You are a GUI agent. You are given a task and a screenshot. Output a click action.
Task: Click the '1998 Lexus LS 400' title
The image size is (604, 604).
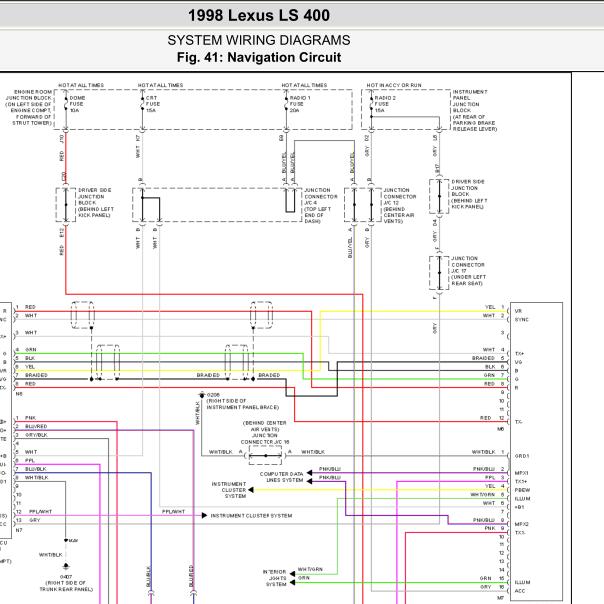click(258, 15)
